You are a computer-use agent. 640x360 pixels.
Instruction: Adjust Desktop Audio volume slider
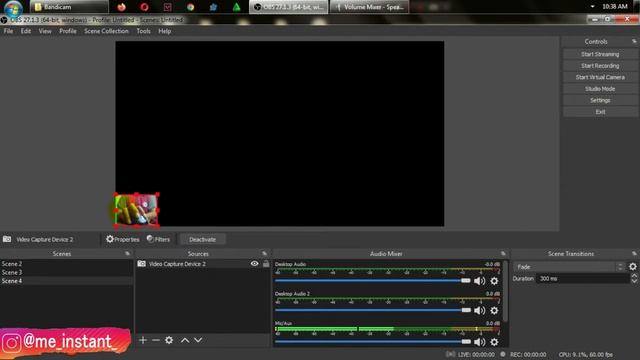coord(373,280)
